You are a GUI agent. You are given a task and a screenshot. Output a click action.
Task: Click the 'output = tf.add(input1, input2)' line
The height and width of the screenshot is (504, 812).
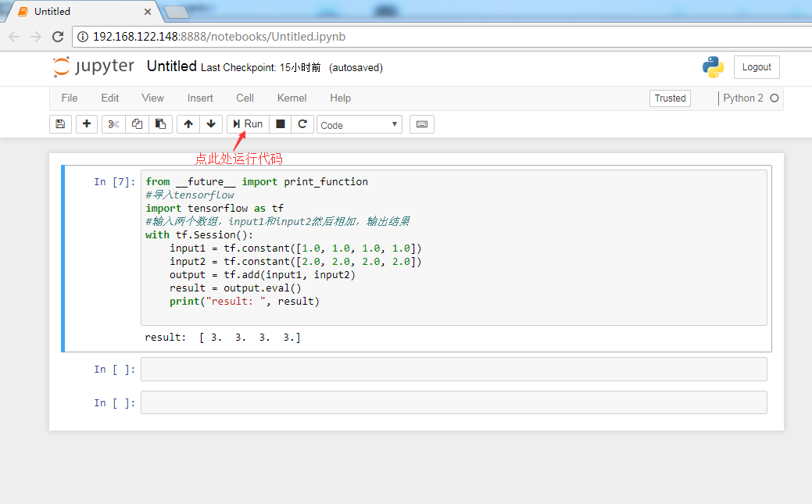pyautogui.click(x=263, y=274)
